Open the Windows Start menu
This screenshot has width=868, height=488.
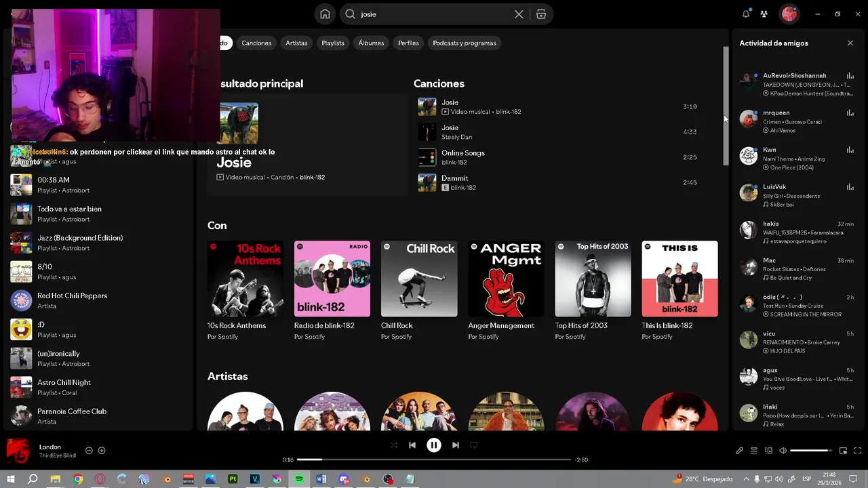pos(10,479)
